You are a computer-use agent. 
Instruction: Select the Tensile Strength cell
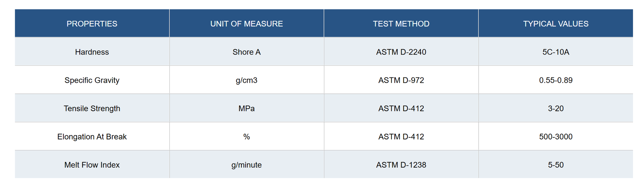pos(92,108)
